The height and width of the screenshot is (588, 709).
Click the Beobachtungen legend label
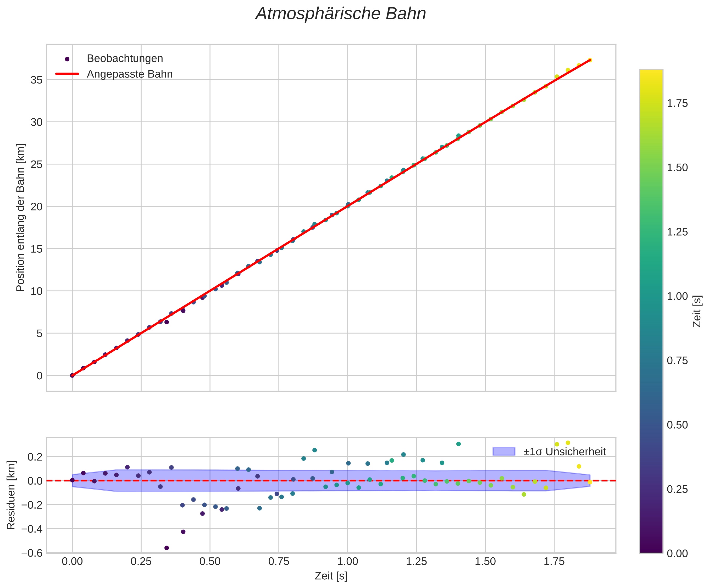point(125,59)
